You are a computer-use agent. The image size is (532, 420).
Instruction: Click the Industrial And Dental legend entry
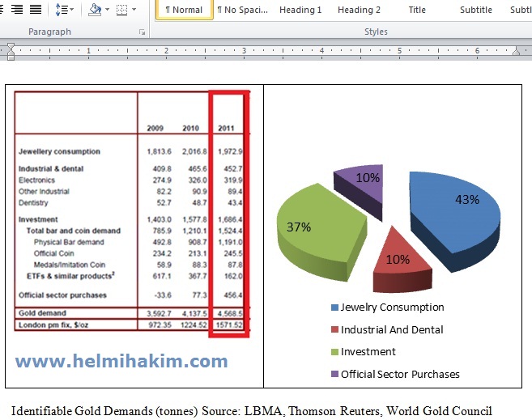(387, 329)
